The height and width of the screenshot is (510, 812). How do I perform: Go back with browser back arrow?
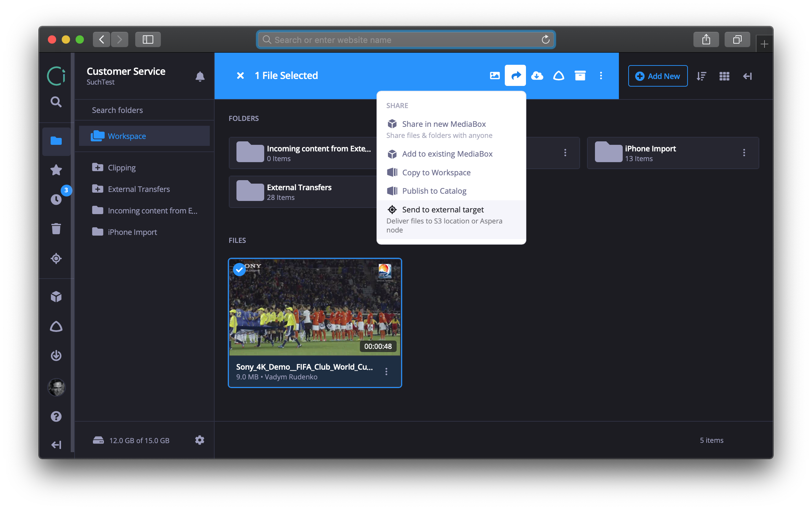102,39
